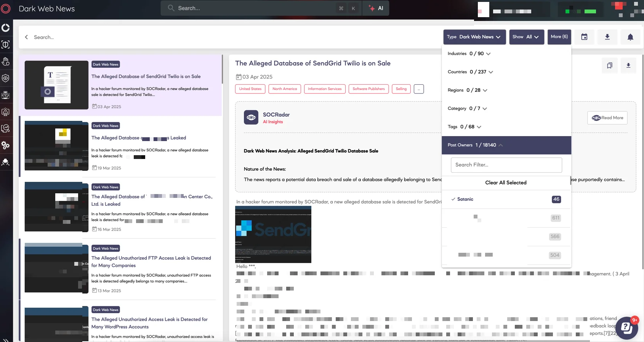Expand more tags with ellipsis button

[419, 89]
